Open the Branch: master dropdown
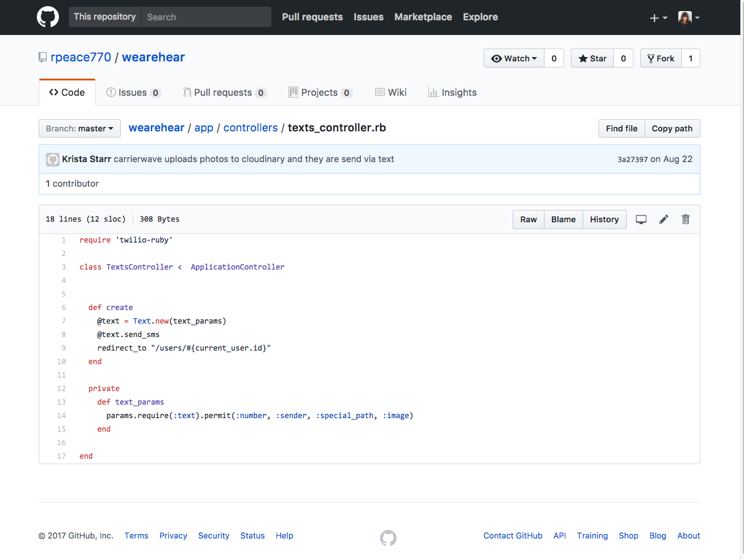744x560 pixels. [x=80, y=128]
